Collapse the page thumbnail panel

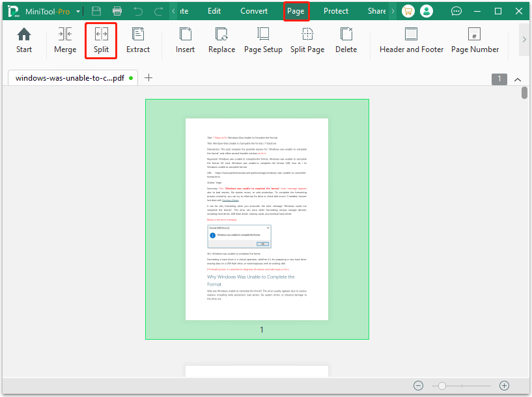pyautogui.click(x=517, y=79)
